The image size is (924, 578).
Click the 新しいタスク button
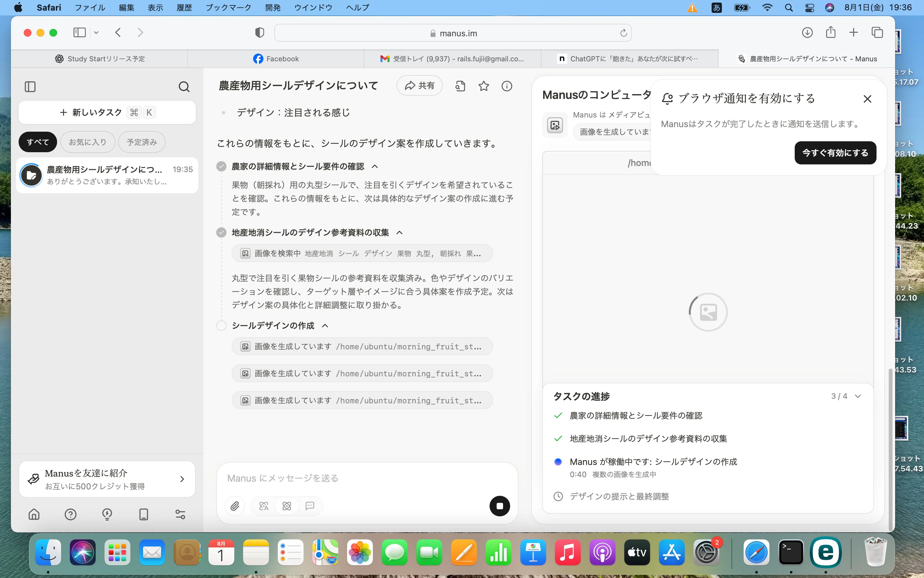[107, 112]
